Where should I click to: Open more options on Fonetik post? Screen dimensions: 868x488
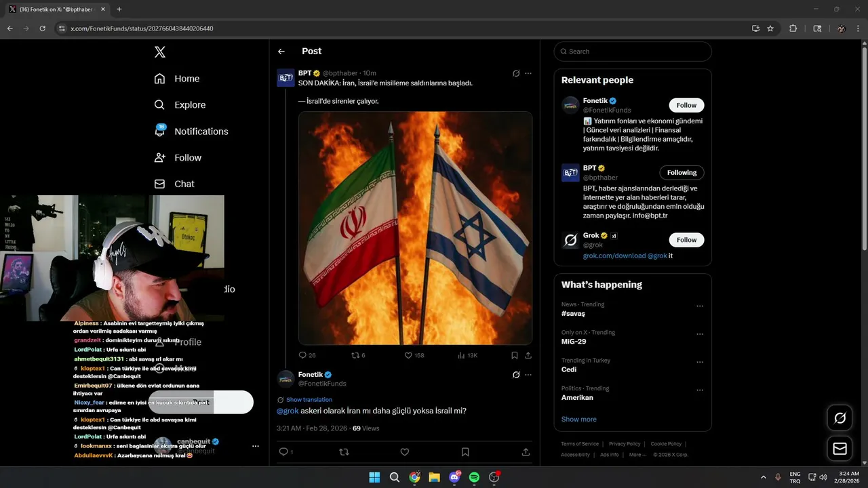(x=528, y=375)
